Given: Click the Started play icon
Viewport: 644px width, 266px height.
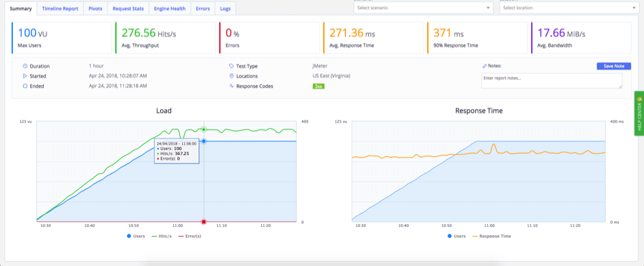Looking at the screenshot, I should tap(25, 76).
